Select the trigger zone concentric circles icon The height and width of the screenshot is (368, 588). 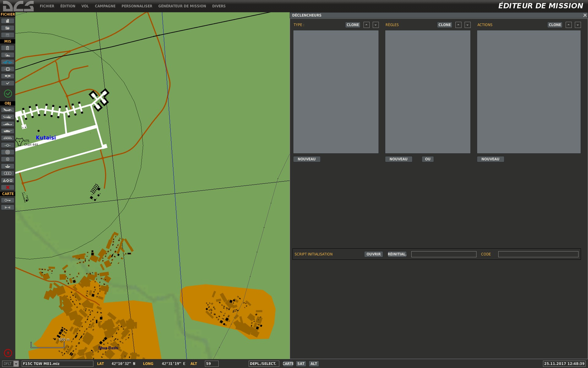[x=8, y=152]
